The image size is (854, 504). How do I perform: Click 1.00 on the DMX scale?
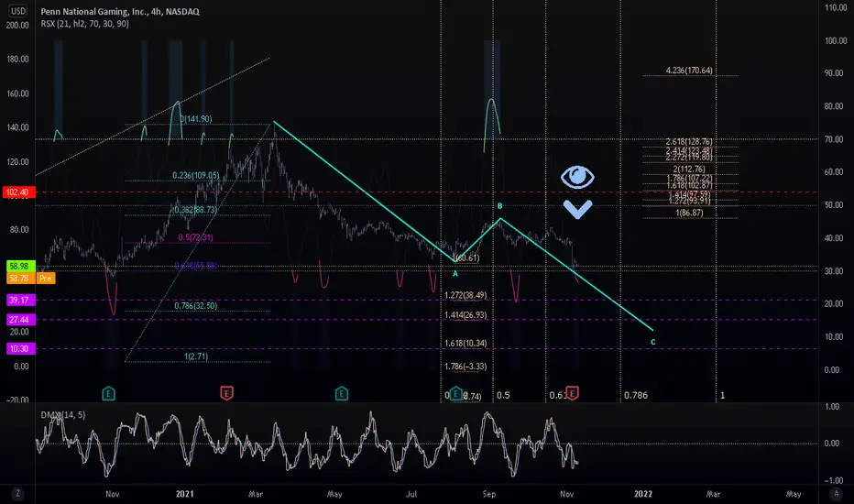pyautogui.click(x=832, y=407)
